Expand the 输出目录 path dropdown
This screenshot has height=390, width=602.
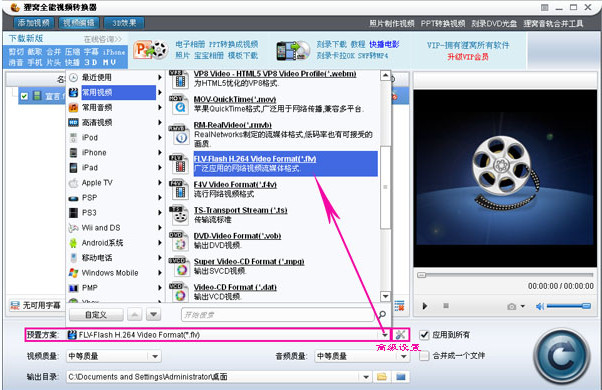point(366,377)
